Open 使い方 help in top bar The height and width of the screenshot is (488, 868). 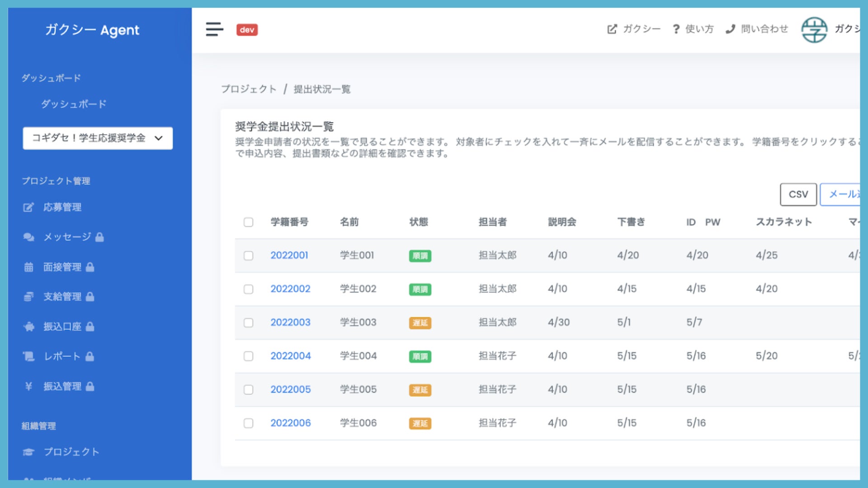693,29
